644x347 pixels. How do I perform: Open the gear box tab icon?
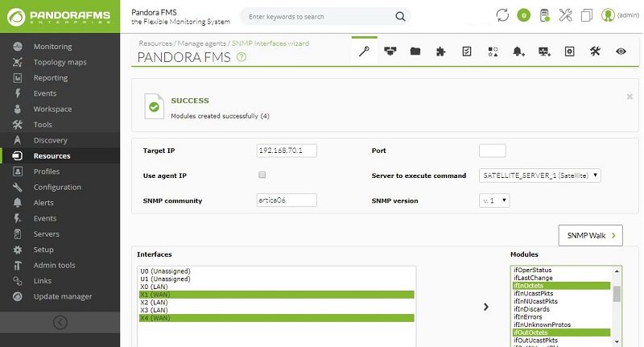click(569, 52)
